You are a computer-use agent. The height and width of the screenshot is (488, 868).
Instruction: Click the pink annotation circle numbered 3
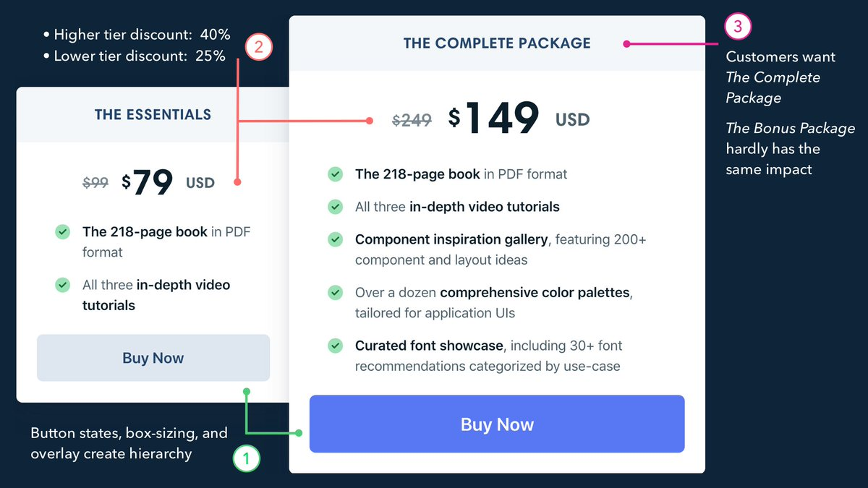(738, 27)
